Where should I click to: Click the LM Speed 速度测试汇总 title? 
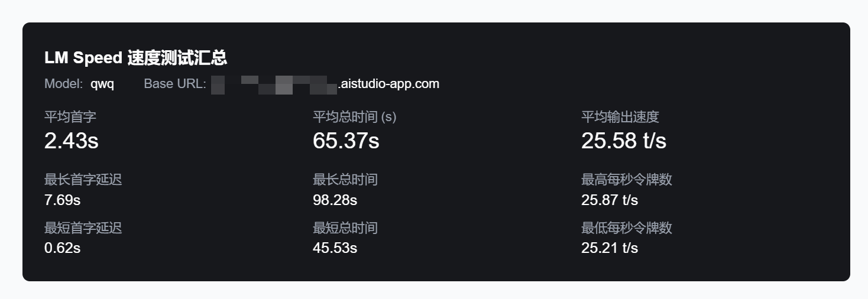(x=136, y=58)
